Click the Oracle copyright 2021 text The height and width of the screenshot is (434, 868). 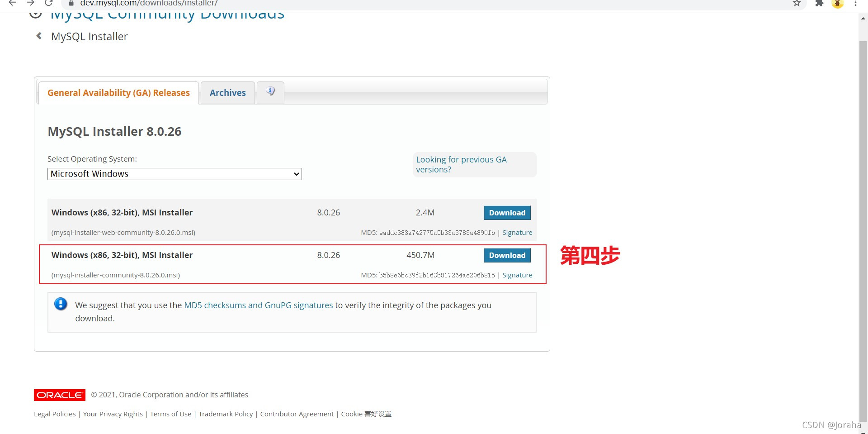coord(170,395)
